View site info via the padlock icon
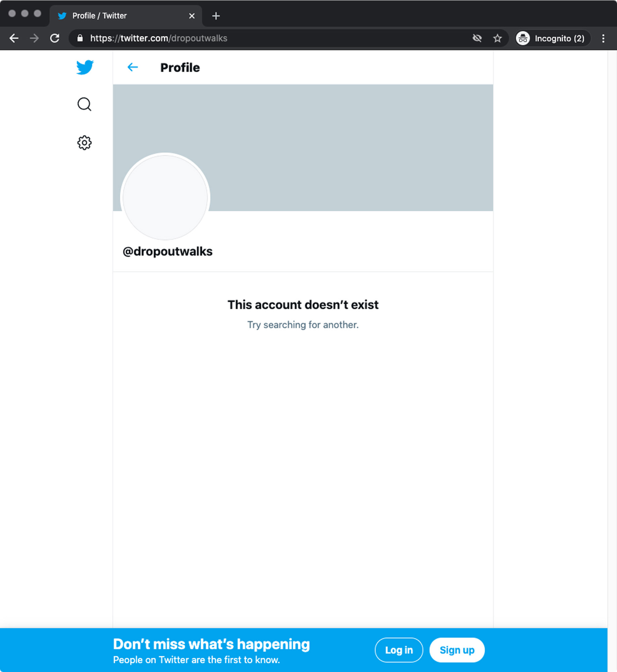Image resolution: width=617 pixels, height=672 pixels. pyautogui.click(x=80, y=38)
